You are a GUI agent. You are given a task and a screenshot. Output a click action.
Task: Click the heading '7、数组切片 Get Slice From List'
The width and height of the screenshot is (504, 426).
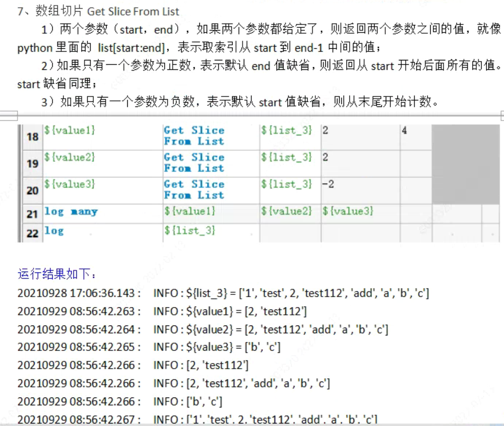pyautogui.click(x=98, y=12)
